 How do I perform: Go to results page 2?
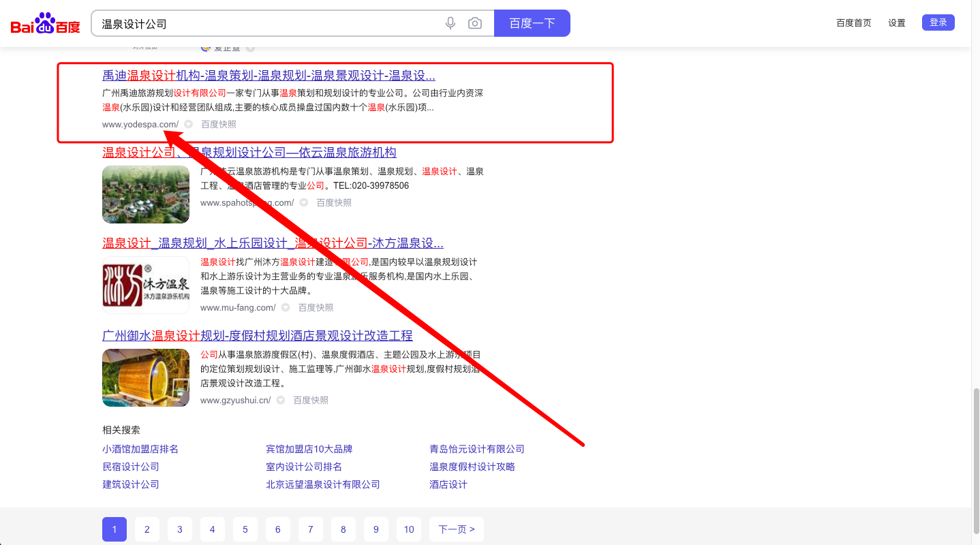point(147,529)
